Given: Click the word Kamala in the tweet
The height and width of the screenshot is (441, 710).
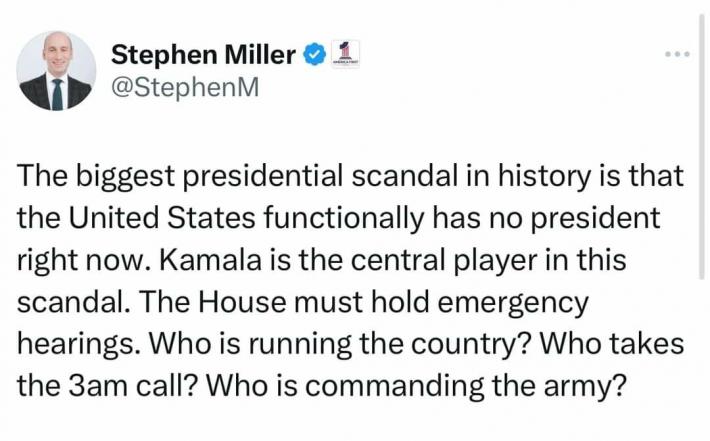Looking at the screenshot, I should click(210, 260).
